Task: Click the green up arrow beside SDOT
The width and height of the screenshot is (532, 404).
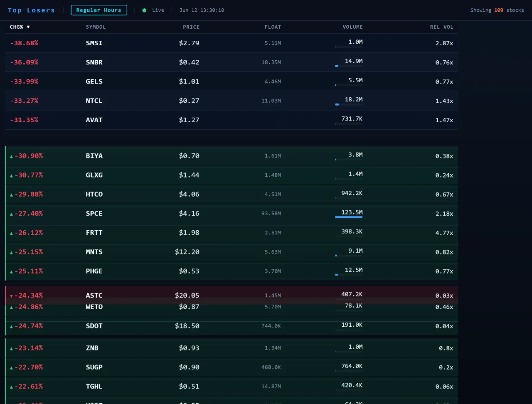Action: 12,326
